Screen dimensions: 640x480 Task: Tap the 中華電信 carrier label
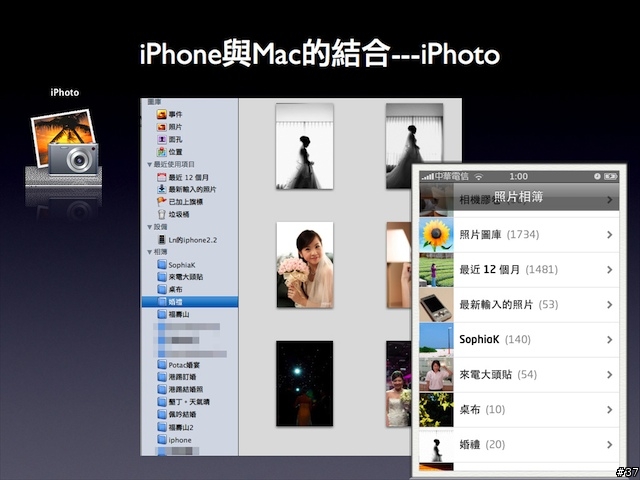tap(451, 176)
